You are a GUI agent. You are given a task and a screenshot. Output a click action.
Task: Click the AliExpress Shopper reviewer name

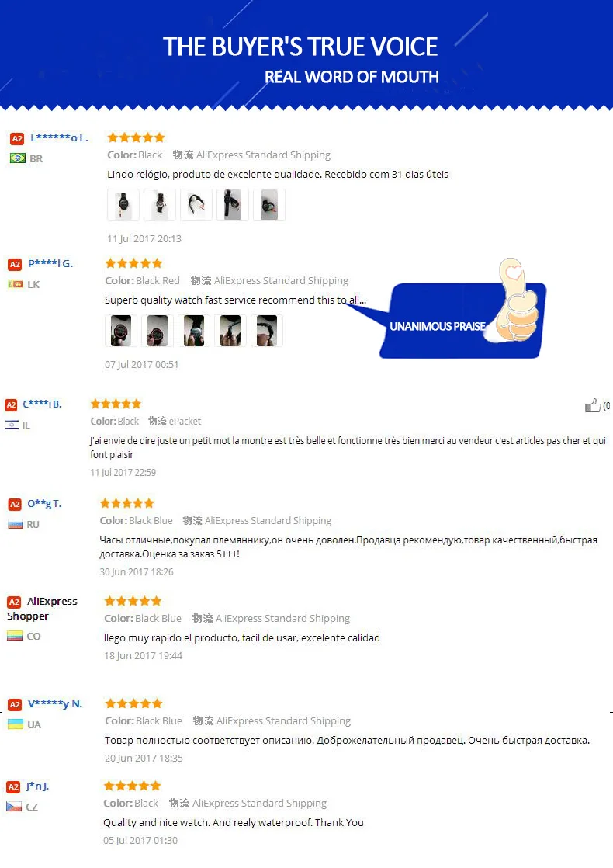pyautogui.click(x=42, y=609)
